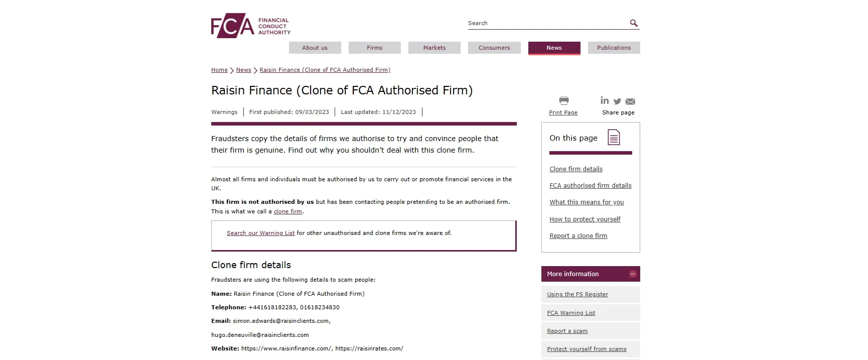Click the Print Page link
This screenshot has height=360, width=868.
pos(563,112)
